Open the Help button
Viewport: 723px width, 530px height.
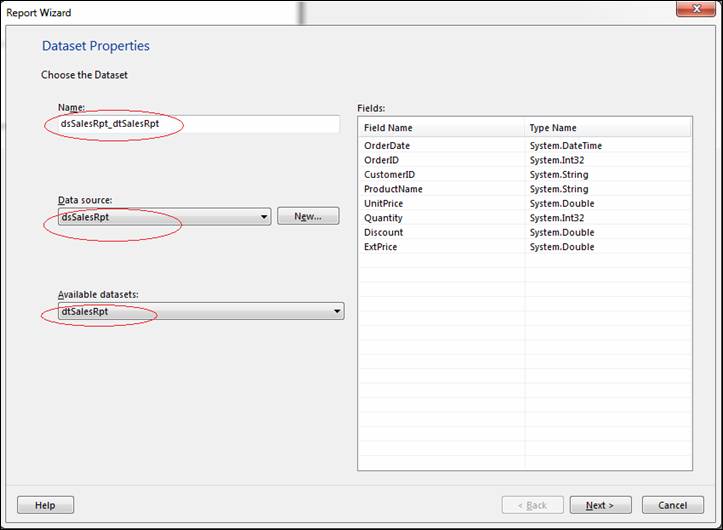[45, 505]
